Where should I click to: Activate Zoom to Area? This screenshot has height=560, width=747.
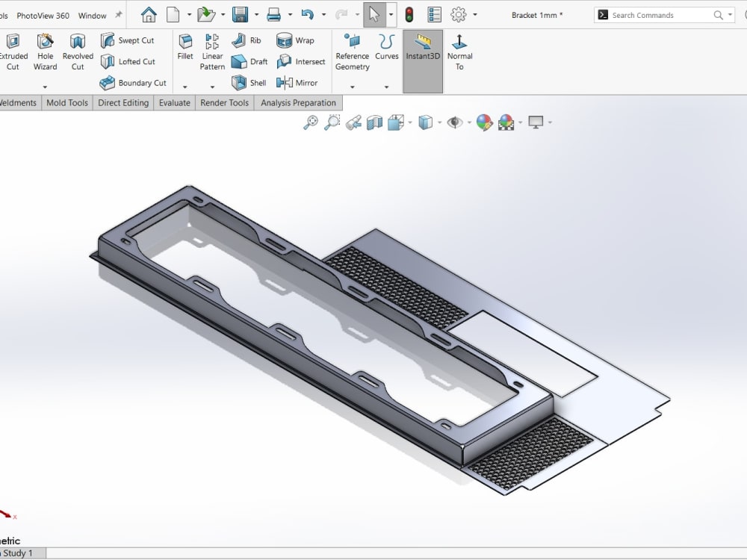point(332,122)
